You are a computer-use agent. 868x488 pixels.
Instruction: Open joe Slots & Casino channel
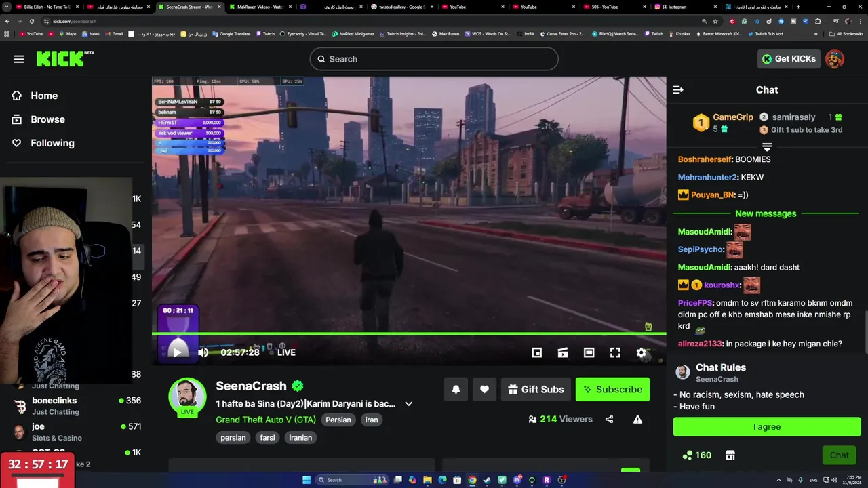[x=77, y=432]
